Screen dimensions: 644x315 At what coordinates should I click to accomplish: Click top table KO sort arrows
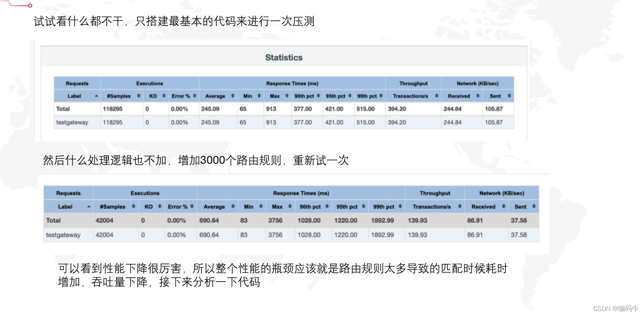164,96
